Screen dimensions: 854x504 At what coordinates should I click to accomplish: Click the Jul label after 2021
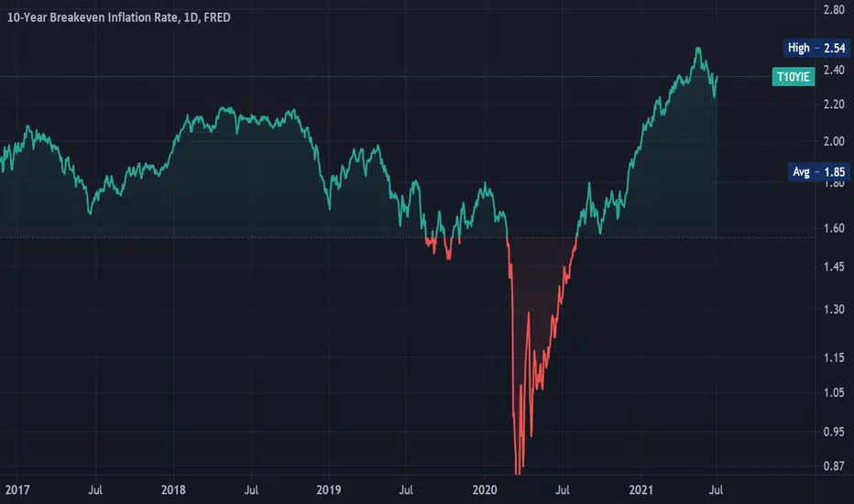tap(717, 490)
